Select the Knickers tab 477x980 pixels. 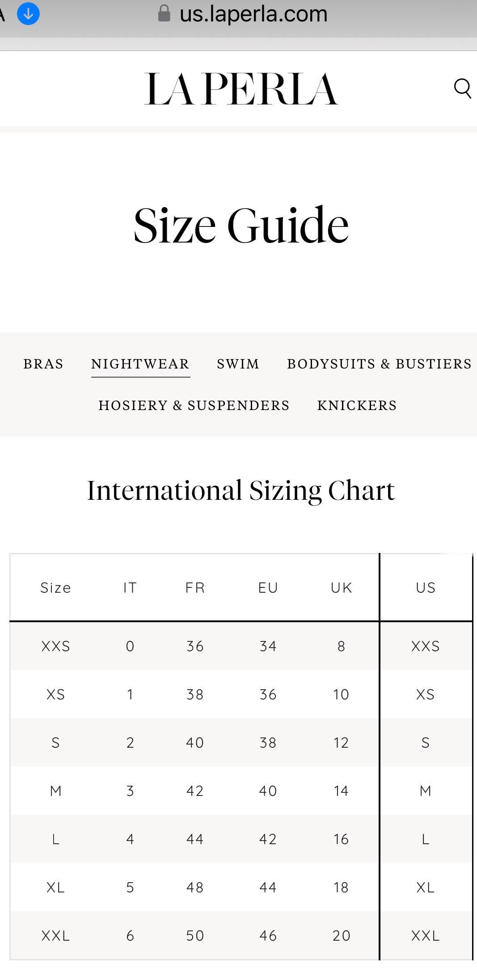point(357,406)
